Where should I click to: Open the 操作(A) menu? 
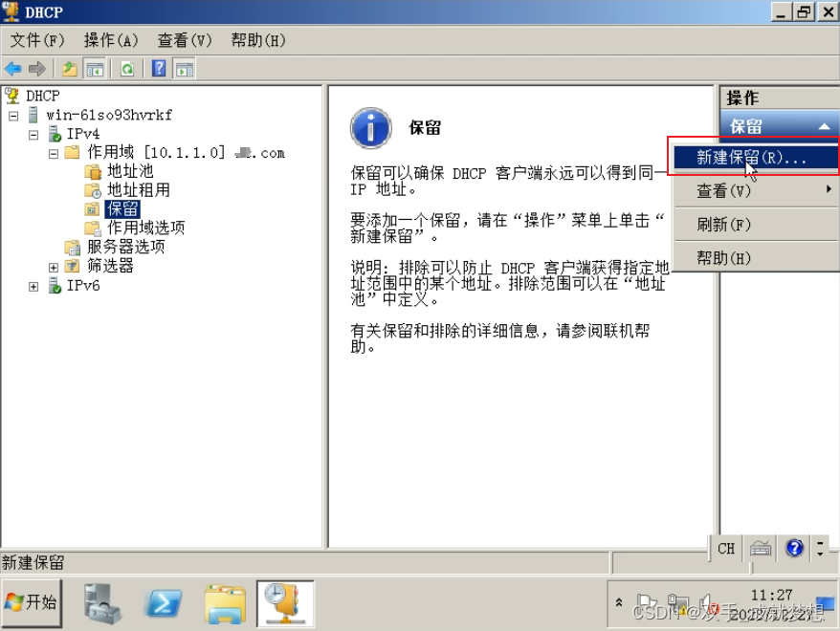[111, 40]
